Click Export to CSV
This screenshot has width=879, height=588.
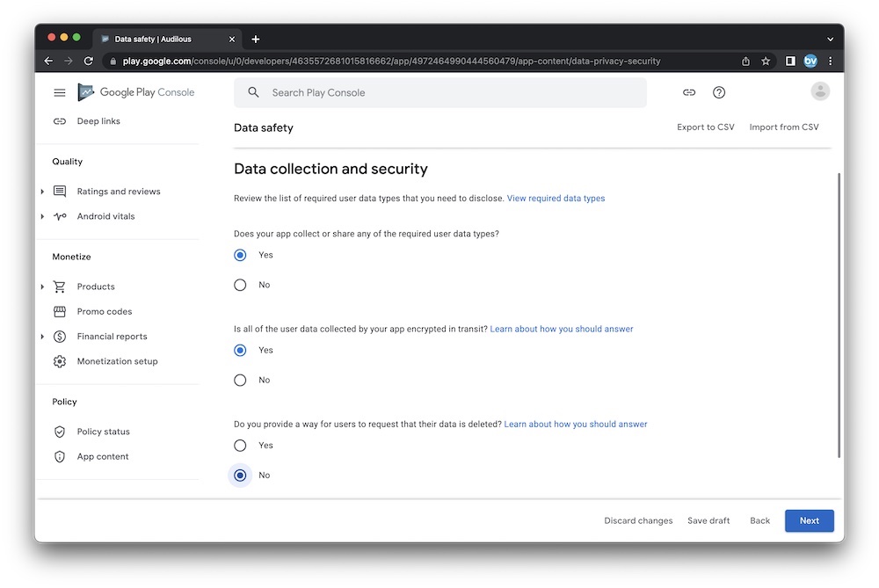(x=705, y=127)
